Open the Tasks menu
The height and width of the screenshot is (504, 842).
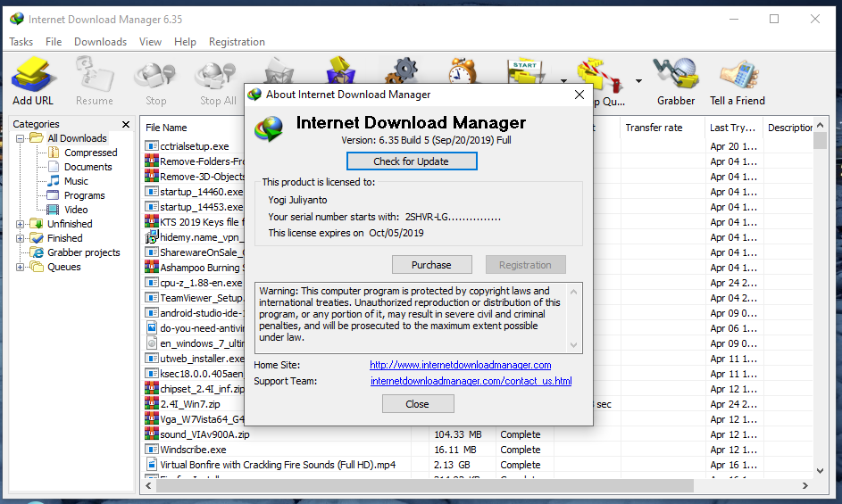[21, 42]
